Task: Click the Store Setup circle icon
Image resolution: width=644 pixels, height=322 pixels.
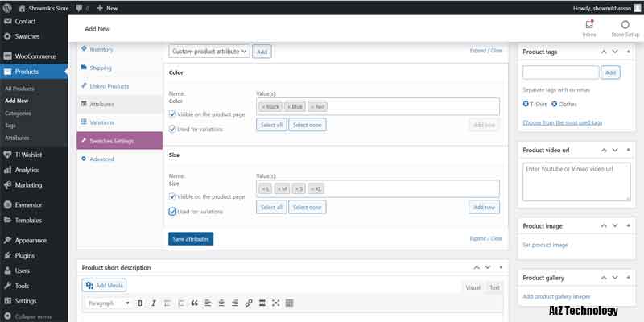Action: (x=625, y=25)
